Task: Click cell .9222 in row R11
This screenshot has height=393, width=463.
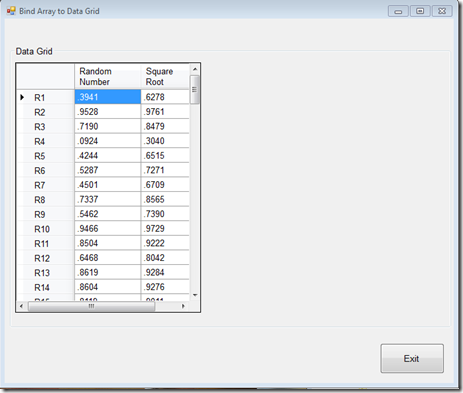Action: pos(165,243)
